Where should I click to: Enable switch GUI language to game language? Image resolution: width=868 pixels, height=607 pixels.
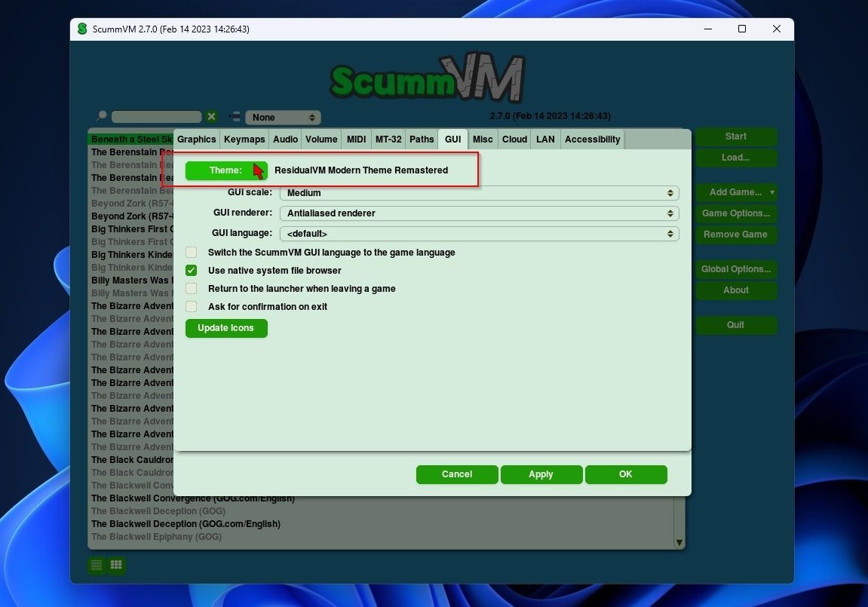point(191,253)
